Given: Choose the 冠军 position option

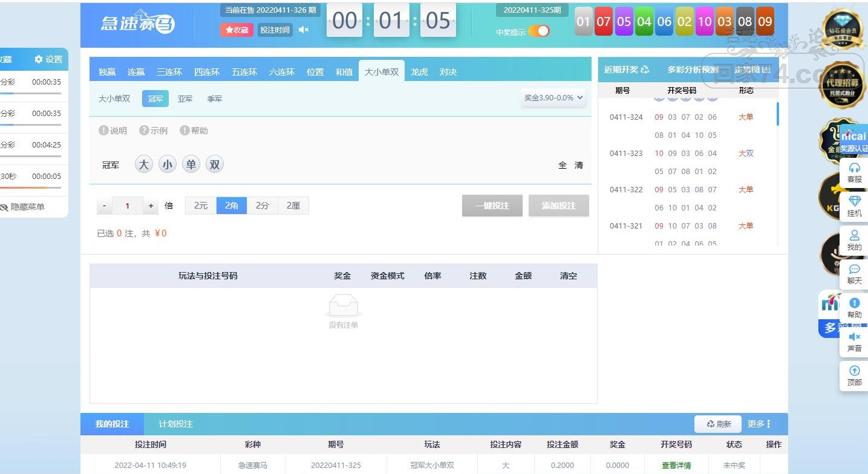Looking at the screenshot, I should tap(155, 99).
